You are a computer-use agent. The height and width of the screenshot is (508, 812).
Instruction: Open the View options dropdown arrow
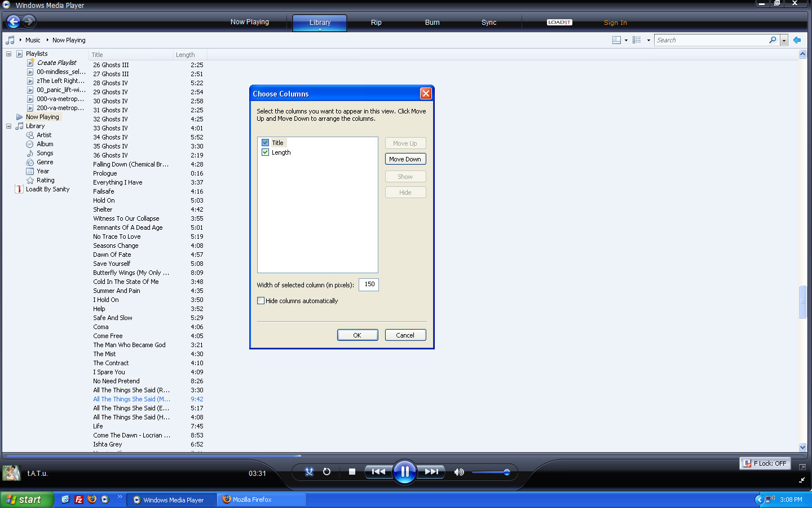tap(648, 40)
